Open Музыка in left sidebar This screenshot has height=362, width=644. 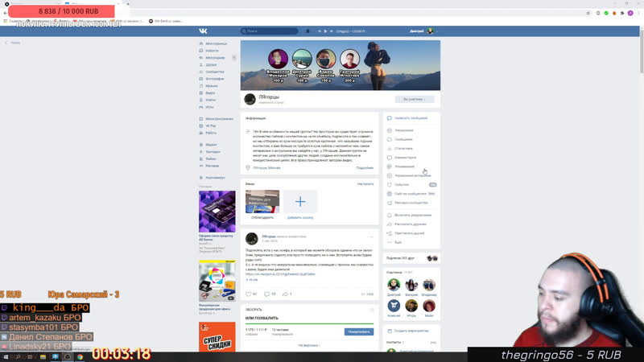211,86
